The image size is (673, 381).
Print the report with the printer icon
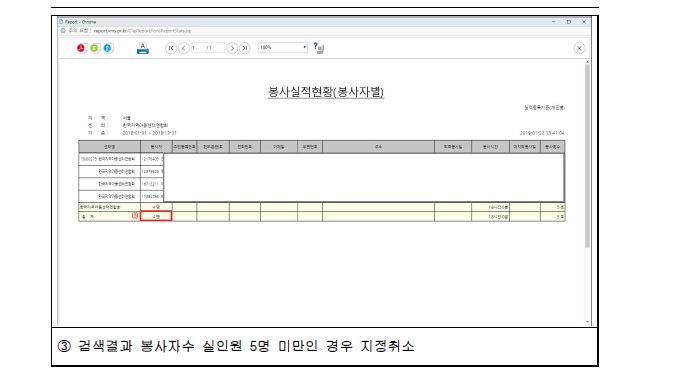point(143,48)
